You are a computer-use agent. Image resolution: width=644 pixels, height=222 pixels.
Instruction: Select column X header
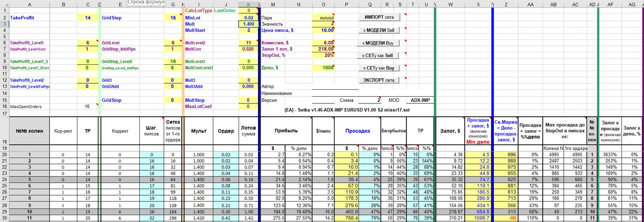click(479, 3)
